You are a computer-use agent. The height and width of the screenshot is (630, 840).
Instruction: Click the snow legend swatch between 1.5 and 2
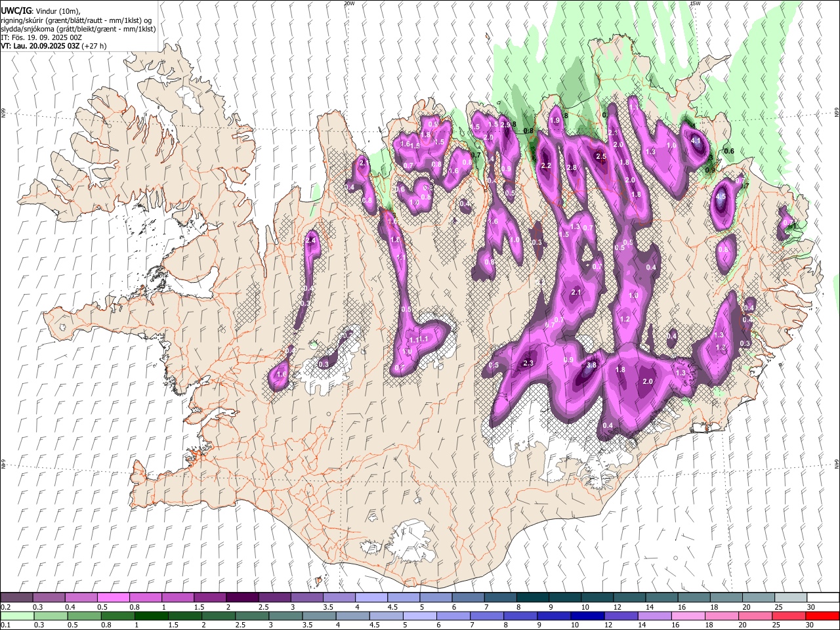coord(210,598)
